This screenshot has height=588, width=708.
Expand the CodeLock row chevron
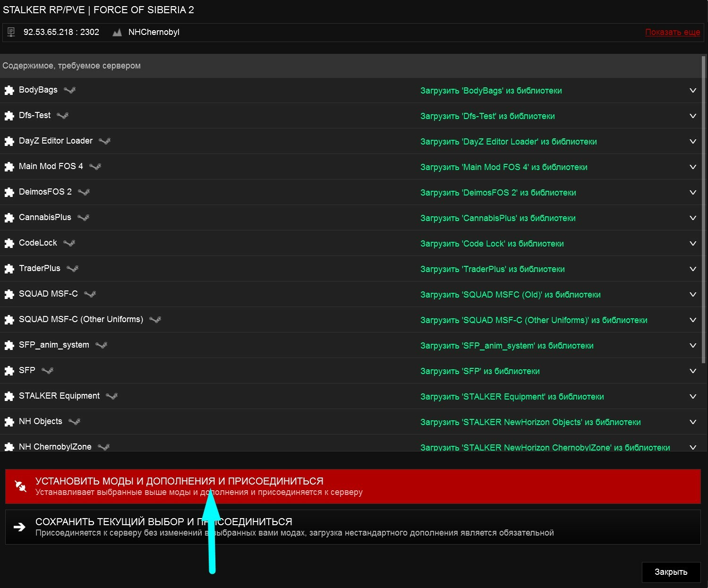coord(693,243)
